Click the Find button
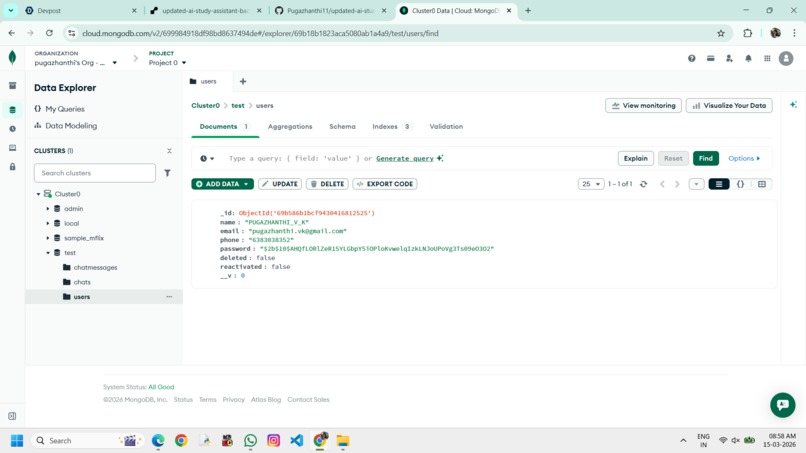 [706, 158]
